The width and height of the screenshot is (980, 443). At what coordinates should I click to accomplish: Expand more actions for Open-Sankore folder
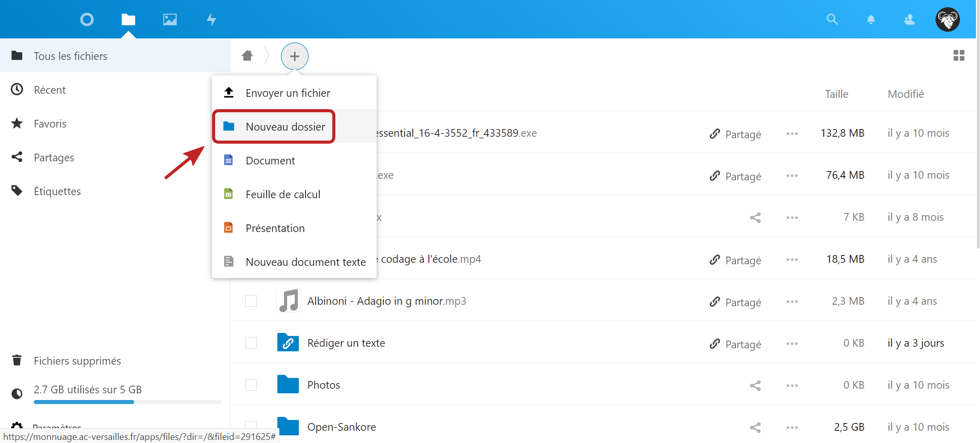(792, 427)
